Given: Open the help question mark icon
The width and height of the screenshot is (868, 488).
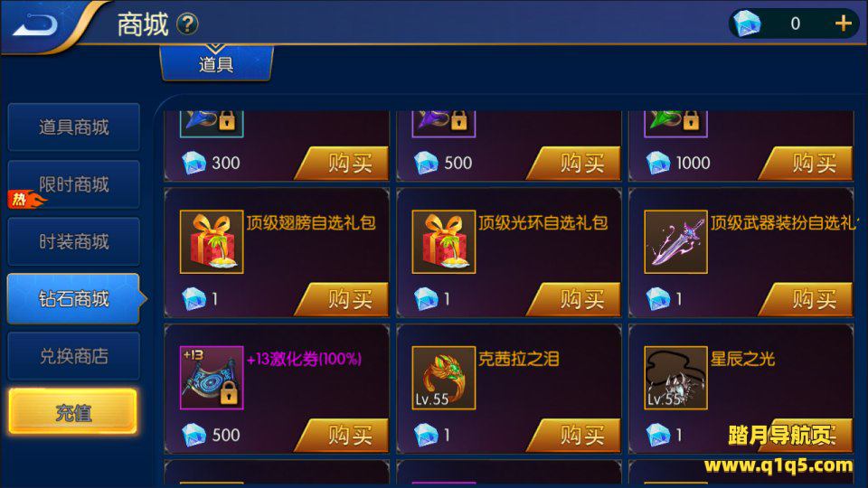Looking at the screenshot, I should pyautogui.click(x=187, y=24).
